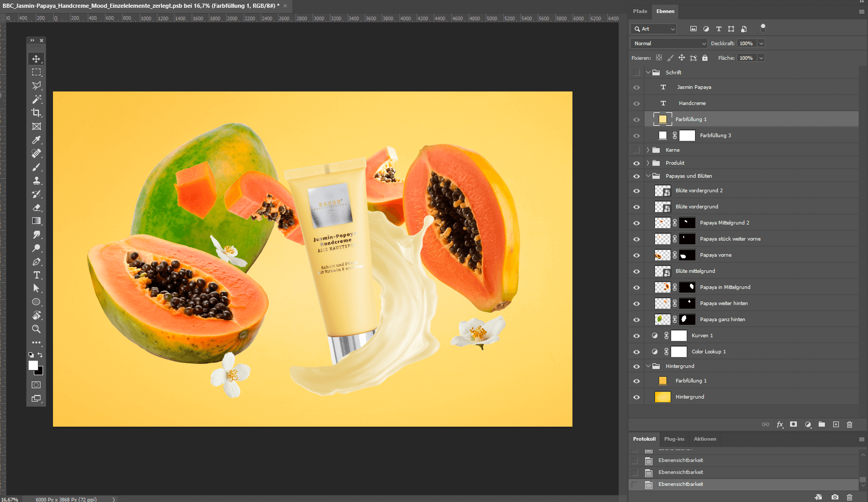The image size is (868, 502).
Task: Show the Kerne group
Action: pos(636,150)
